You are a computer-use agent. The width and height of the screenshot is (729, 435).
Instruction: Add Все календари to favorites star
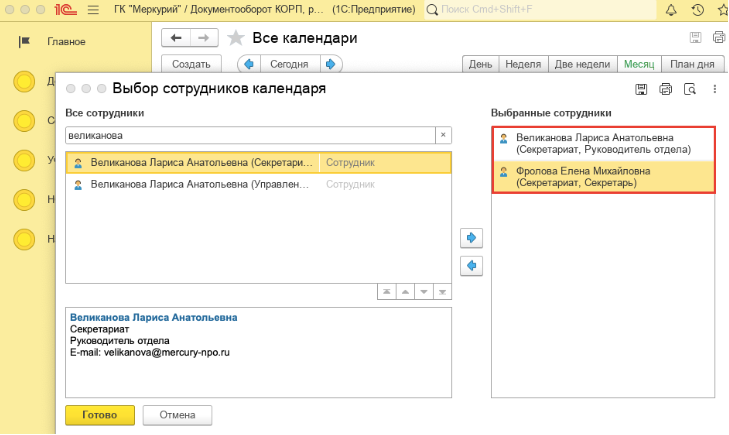(236, 38)
